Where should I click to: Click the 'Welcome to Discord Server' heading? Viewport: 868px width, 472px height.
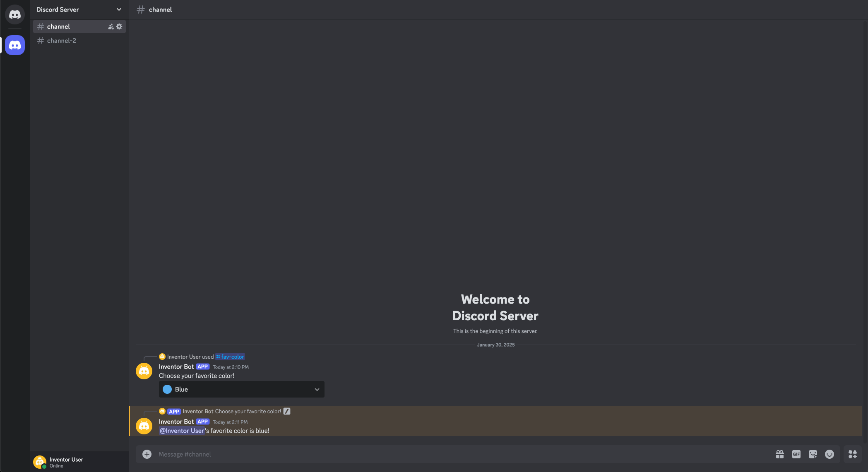pos(495,307)
